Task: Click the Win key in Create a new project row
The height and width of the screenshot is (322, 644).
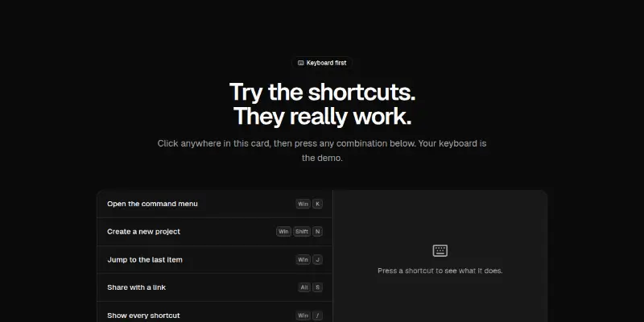Action: click(x=284, y=232)
